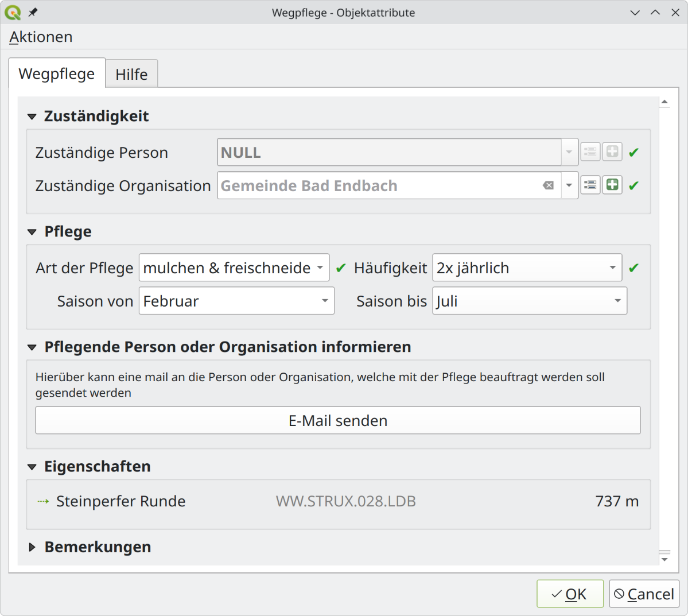
Task: Open Zuständige Organisation dropdown arrow
Action: click(x=569, y=185)
